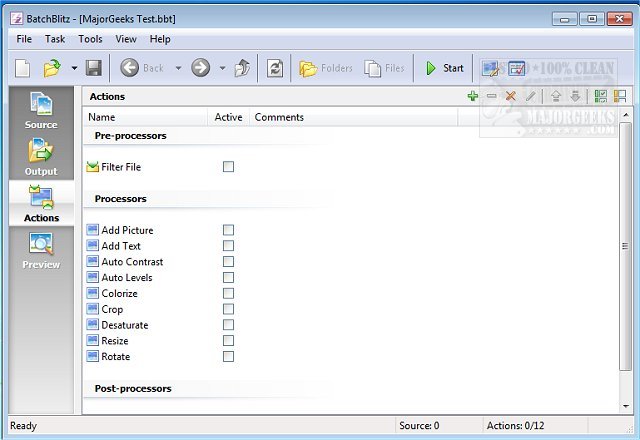Screen dimensions: 640x440
Task: Click the options checklist toolbar icon
Action: pos(517,68)
